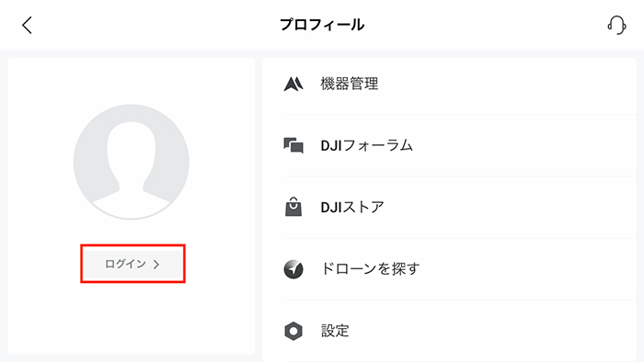This screenshot has height=362, width=644.
Task: Click the device management aircraft icon
Action: click(293, 84)
